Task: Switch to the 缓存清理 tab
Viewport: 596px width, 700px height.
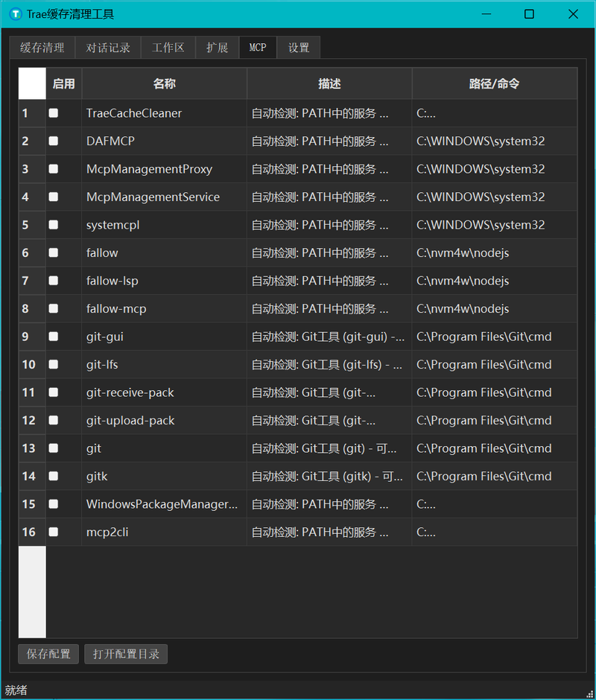Action: point(42,48)
